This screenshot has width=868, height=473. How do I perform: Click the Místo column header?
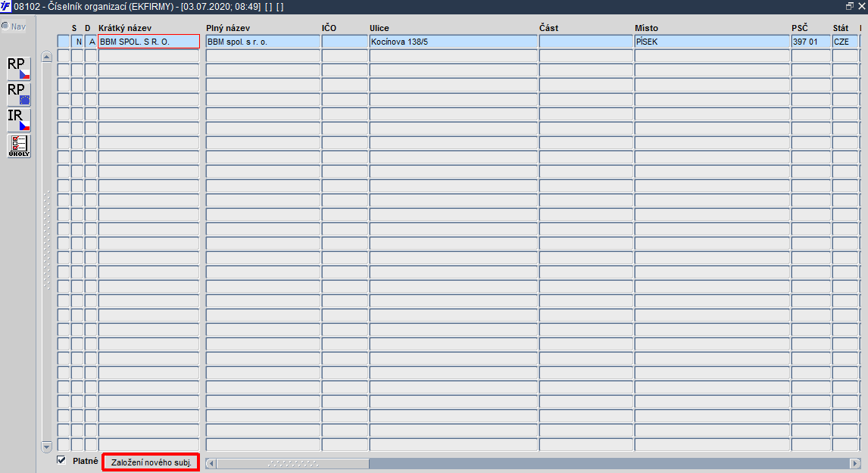click(x=647, y=28)
